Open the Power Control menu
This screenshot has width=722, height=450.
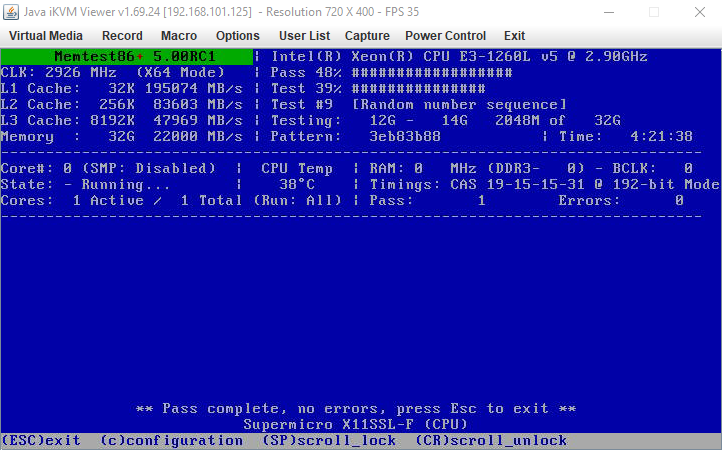445,36
